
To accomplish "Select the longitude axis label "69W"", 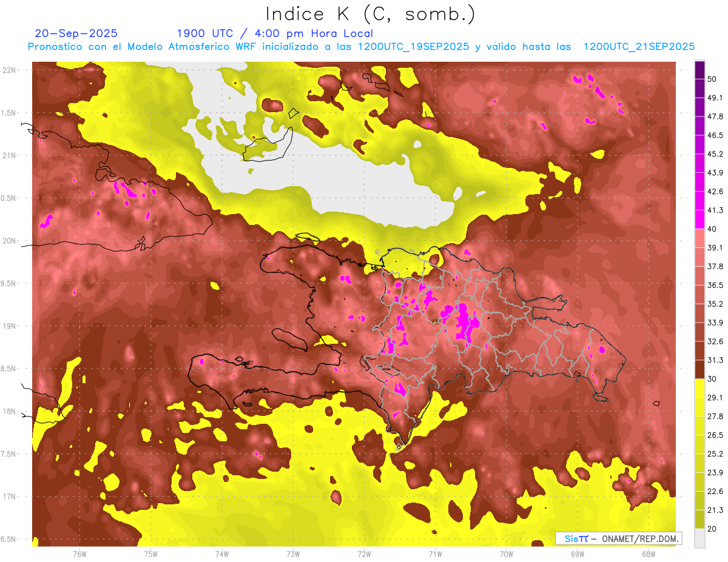I will tap(578, 554).
